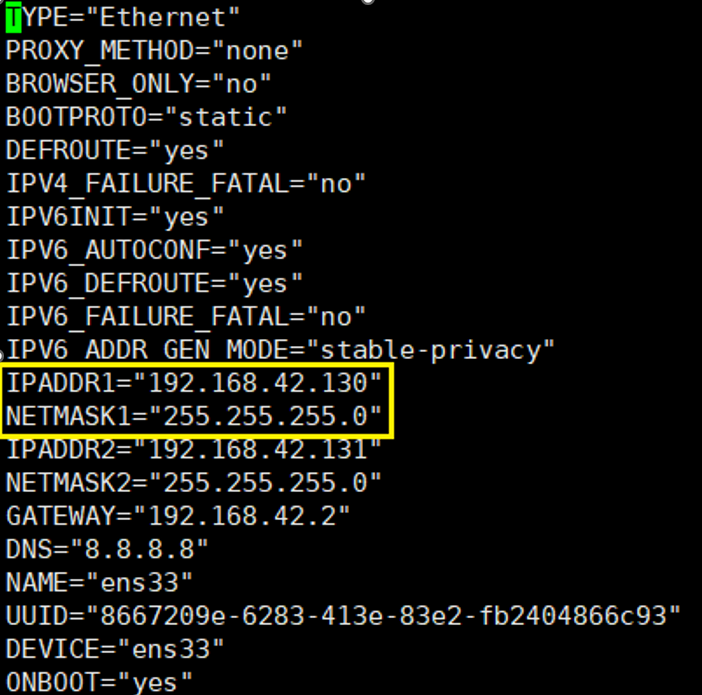Click the DNS="8.8.8.8" line
702x695 pixels.
(107, 549)
